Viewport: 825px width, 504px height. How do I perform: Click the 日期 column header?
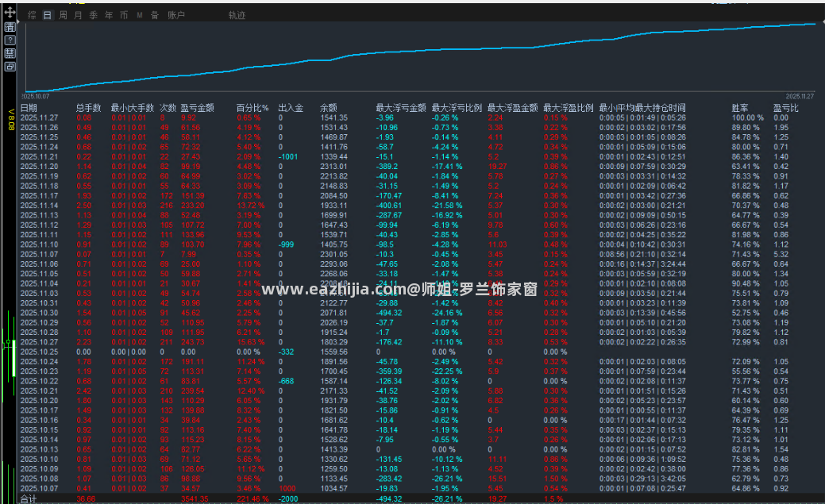tap(29, 108)
